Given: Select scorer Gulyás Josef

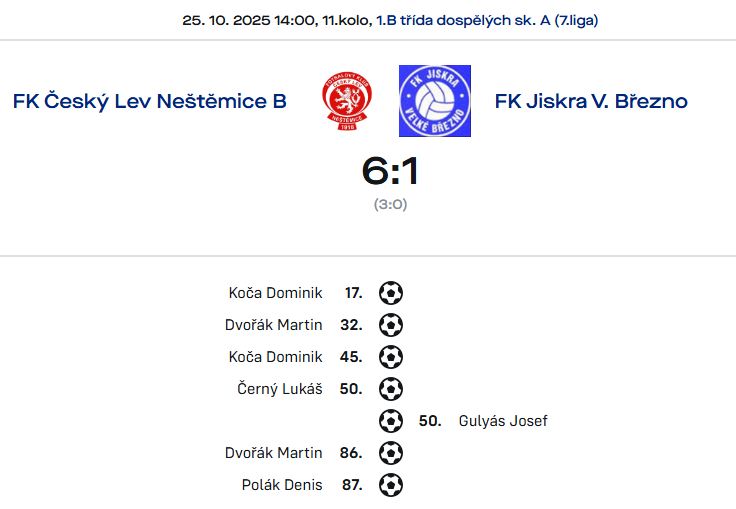Looking at the screenshot, I should 503,421.
